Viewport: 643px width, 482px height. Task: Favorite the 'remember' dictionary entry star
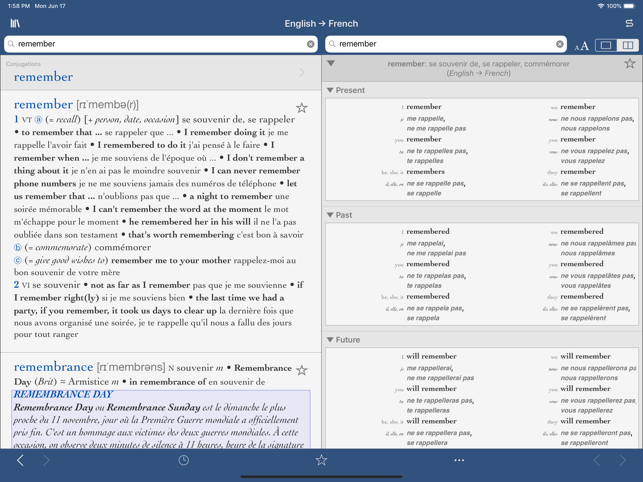[x=301, y=107]
